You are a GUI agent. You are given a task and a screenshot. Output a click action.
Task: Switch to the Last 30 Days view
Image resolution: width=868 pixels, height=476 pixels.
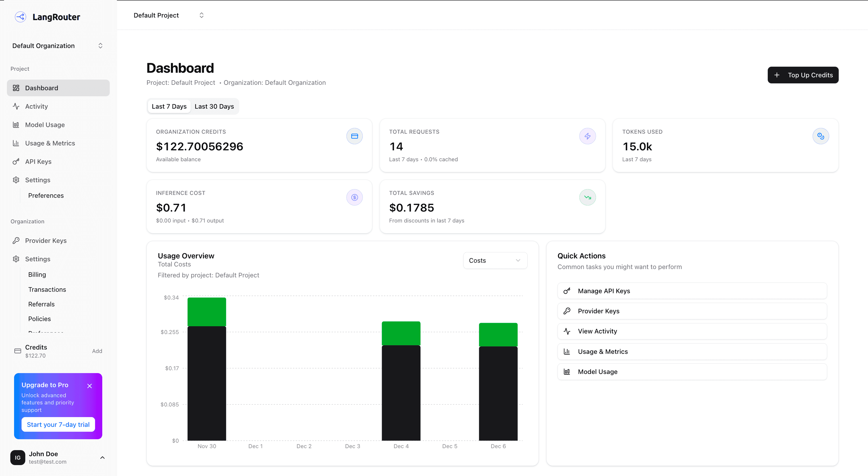click(214, 106)
